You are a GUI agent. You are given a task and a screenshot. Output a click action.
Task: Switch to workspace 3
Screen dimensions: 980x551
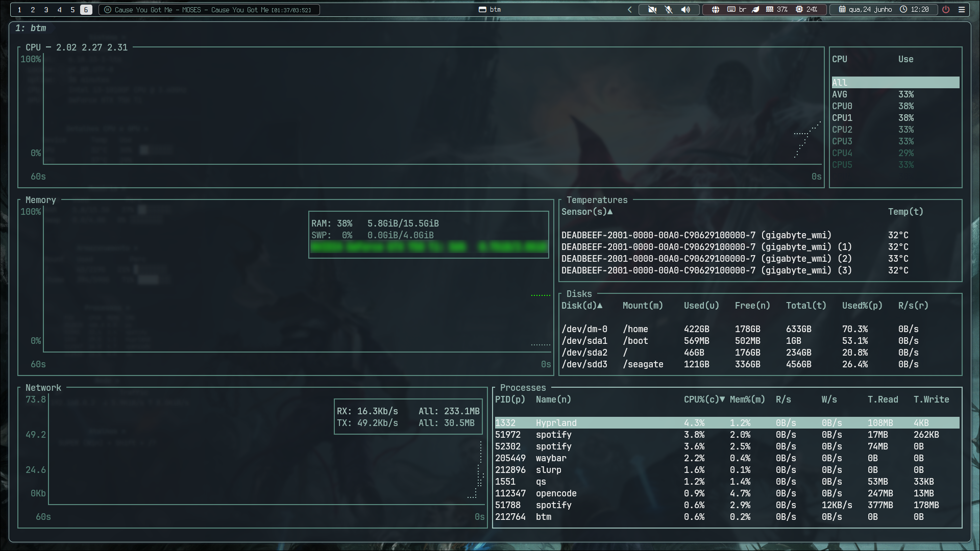pyautogui.click(x=46, y=10)
